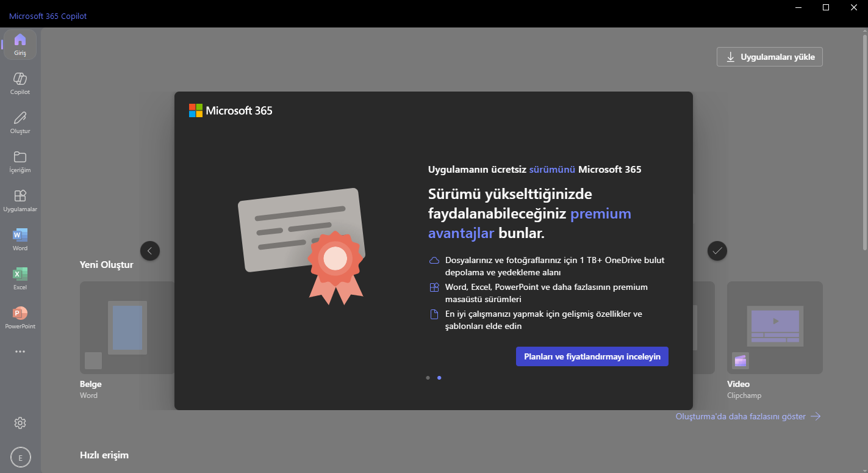Viewport: 868px width, 473px height.
Task: Click Uygulamaları yükle button
Action: point(770,57)
